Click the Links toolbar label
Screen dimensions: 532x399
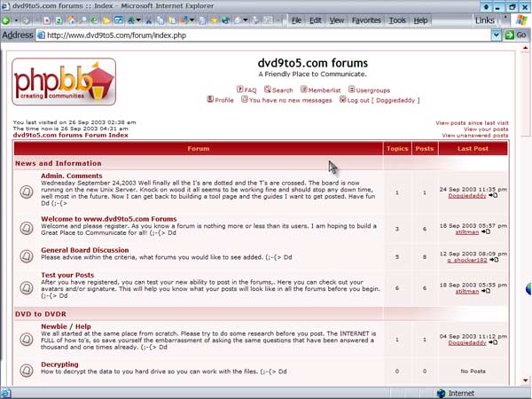click(x=484, y=20)
